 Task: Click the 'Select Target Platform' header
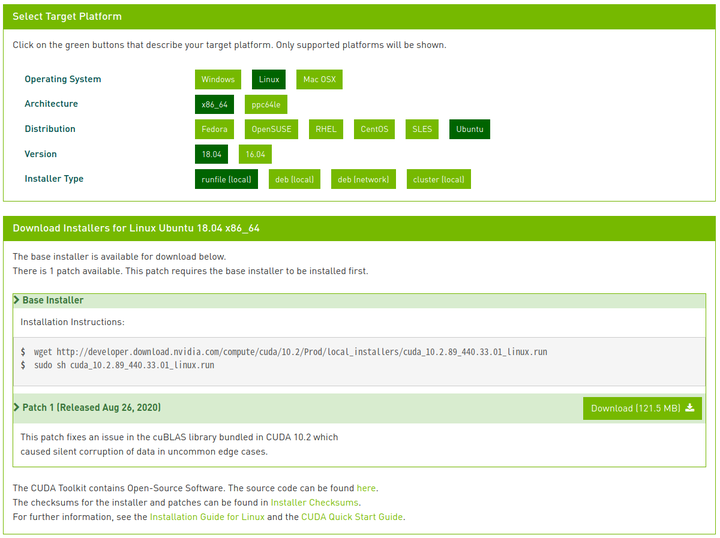pos(67,17)
